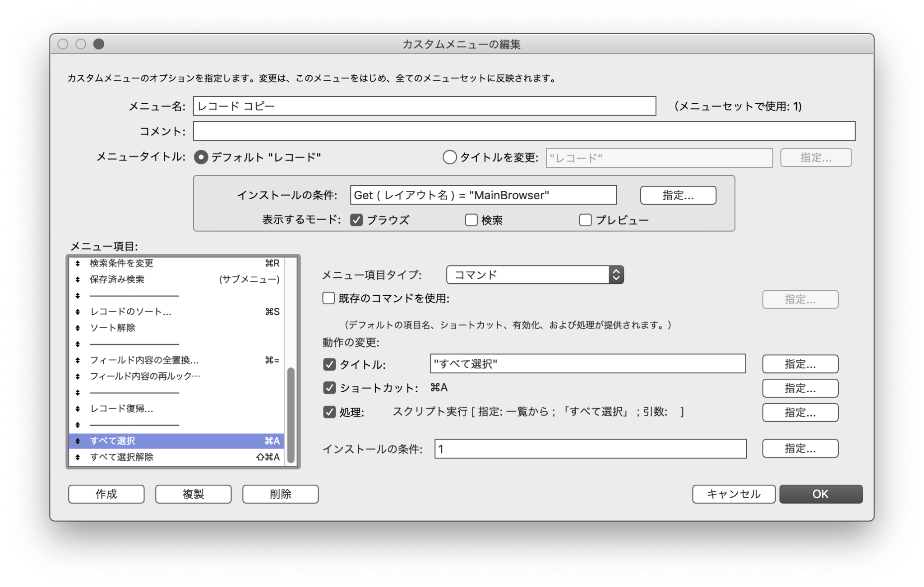Screen dimensions: 924x587
Task: Click the reorder icon beside レコードのソート
Action: click(77, 311)
